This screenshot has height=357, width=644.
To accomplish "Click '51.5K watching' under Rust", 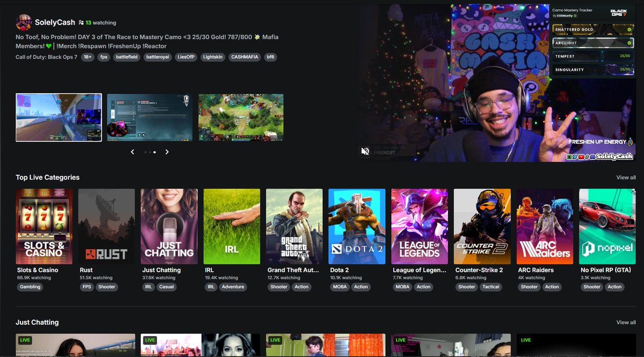I will coord(96,278).
